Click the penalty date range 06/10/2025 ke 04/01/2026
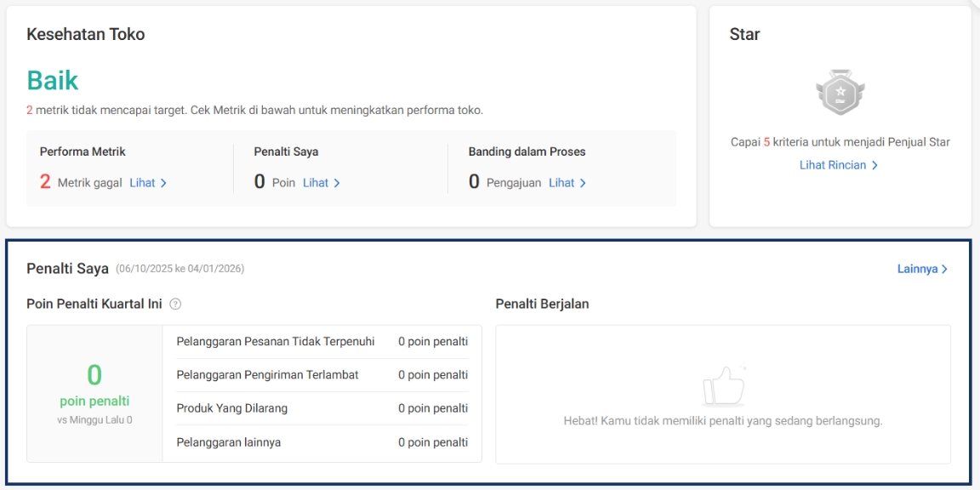 (180, 269)
